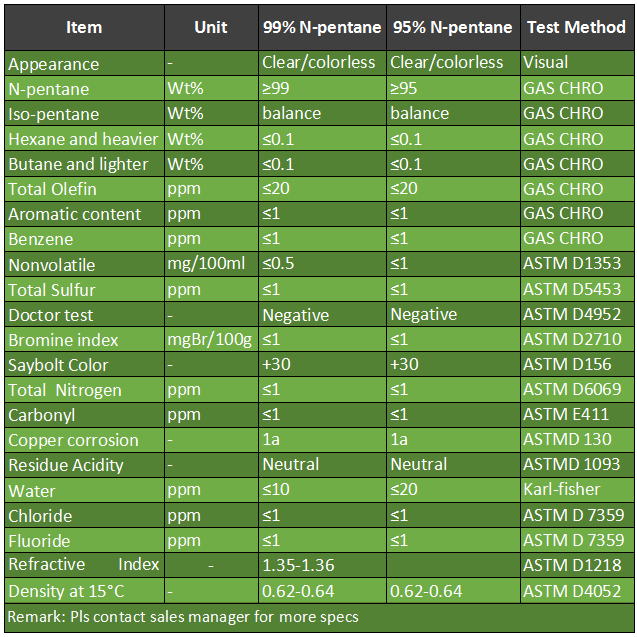Screen dimensions: 637x637
Task: Select the "Unit" column header
Action: (211, 28)
